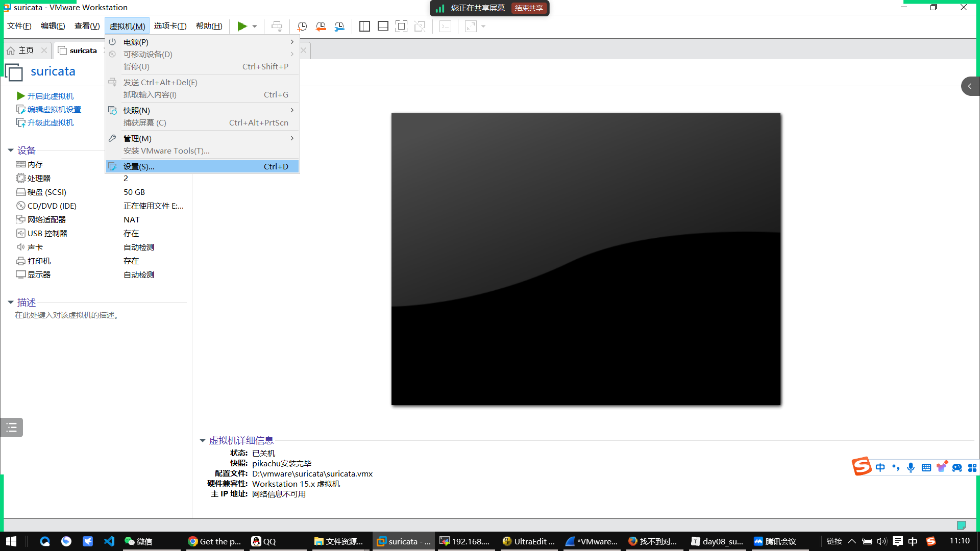980x551 pixels.
Task: Click the green message icon in status bar
Action: [x=962, y=525]
